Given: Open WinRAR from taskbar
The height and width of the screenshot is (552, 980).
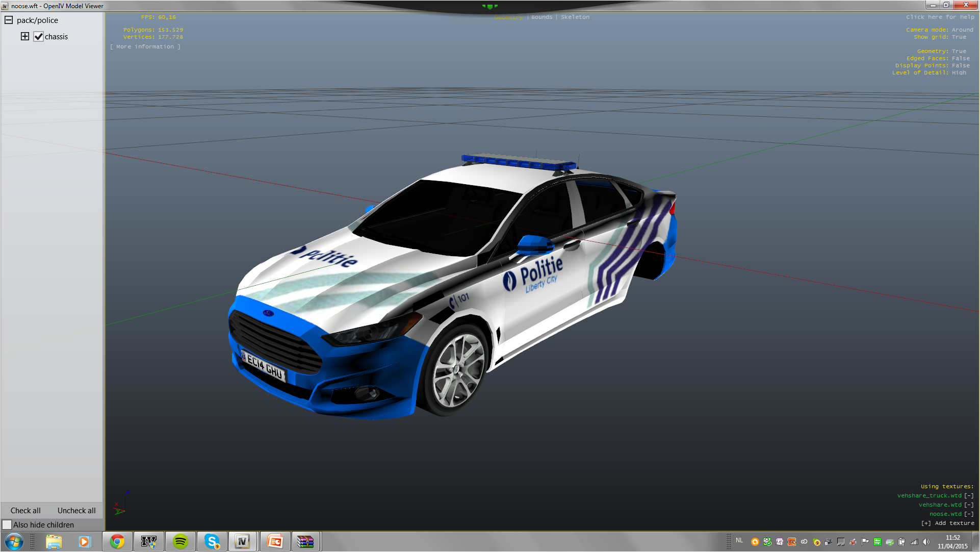Looking at the screenshot, I should [305, 541].
